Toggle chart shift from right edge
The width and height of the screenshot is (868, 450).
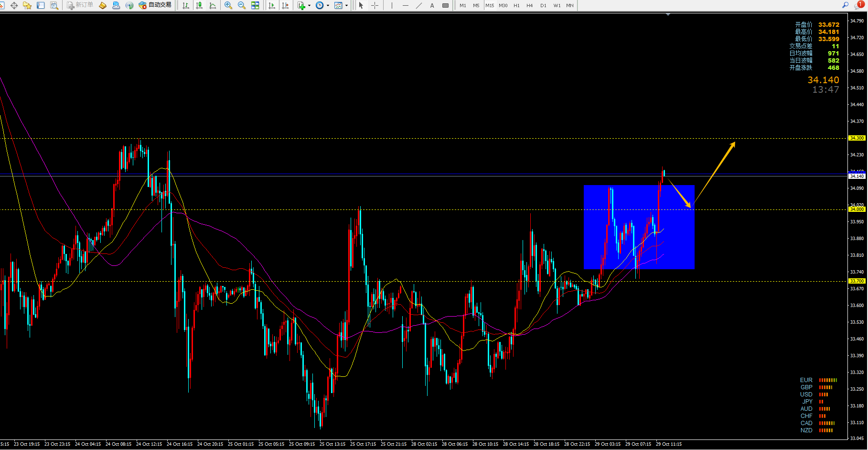pyautogui.click(x=285, y=5)
